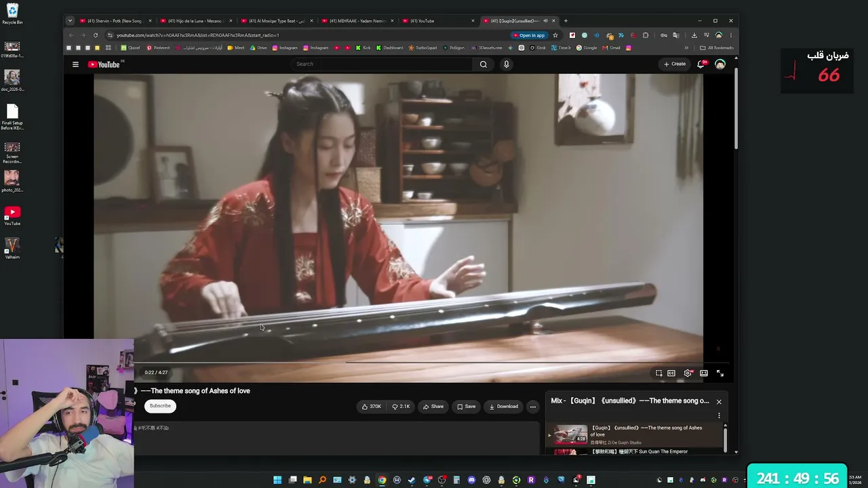Open a new browser tab
Viewport: 868px width, 488px height.
pos(566,21)
